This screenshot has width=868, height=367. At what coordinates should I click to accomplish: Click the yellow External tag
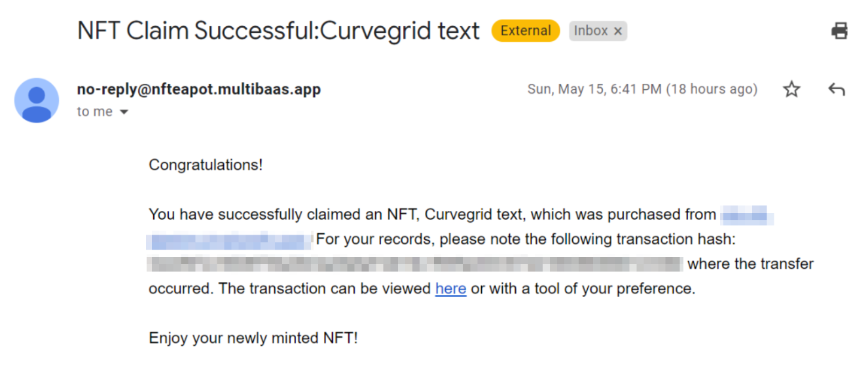click(x=526, y=31)
